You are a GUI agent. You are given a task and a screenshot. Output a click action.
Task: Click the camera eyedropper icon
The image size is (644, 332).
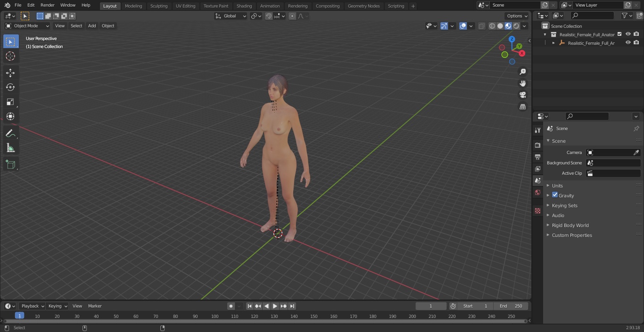[x=636, y=153]
